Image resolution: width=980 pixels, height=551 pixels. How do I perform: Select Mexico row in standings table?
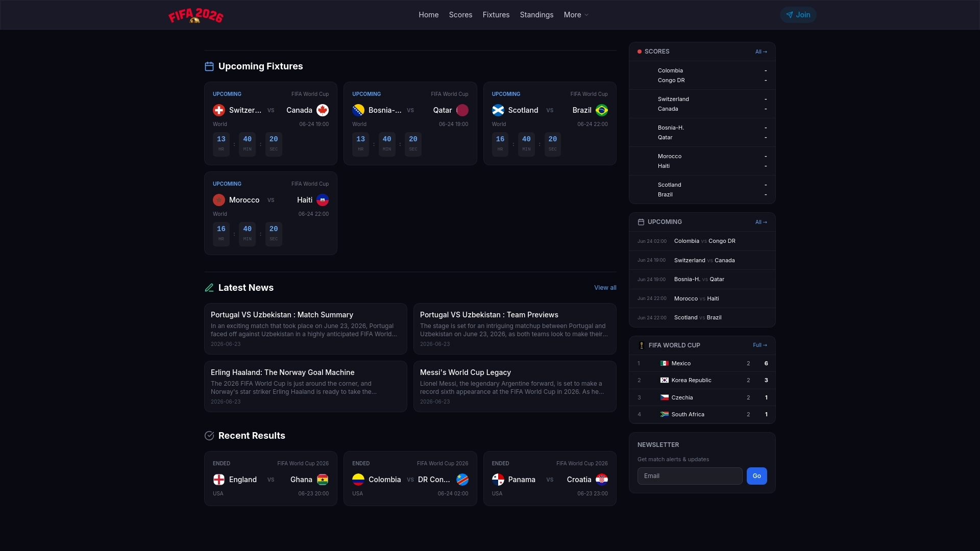tap(702, 364)
